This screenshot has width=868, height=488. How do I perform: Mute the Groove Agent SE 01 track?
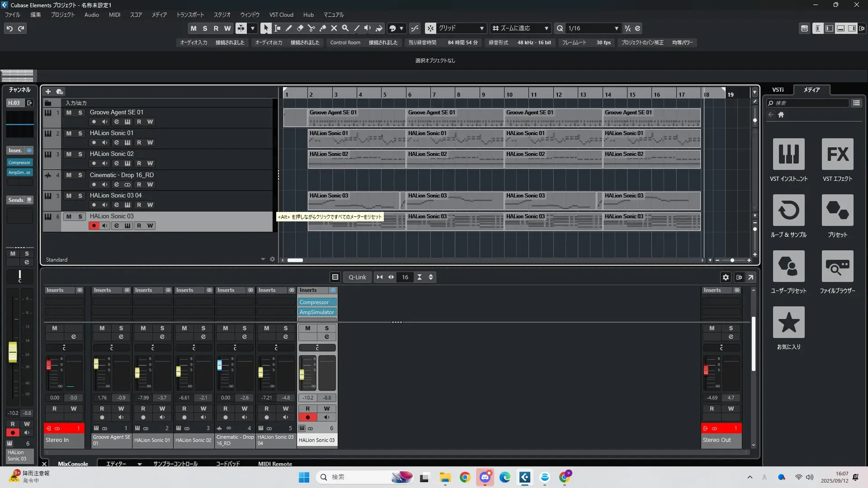(x=69, y=113)
